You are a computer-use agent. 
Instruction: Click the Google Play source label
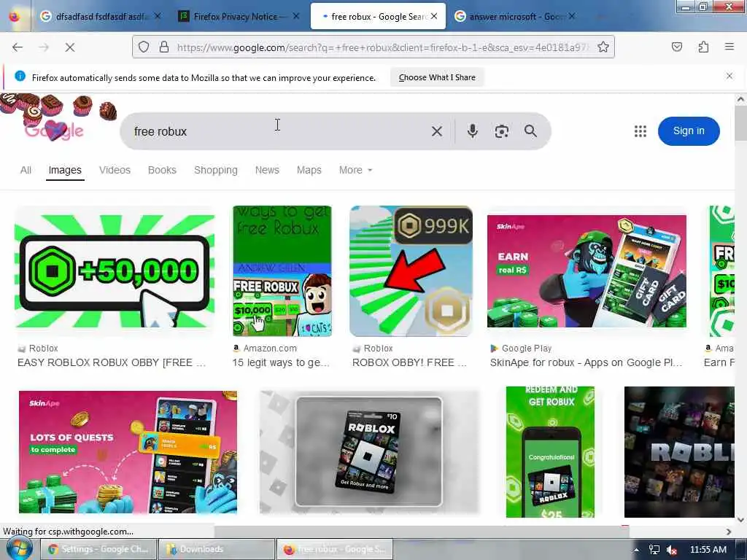pos(527,348)
